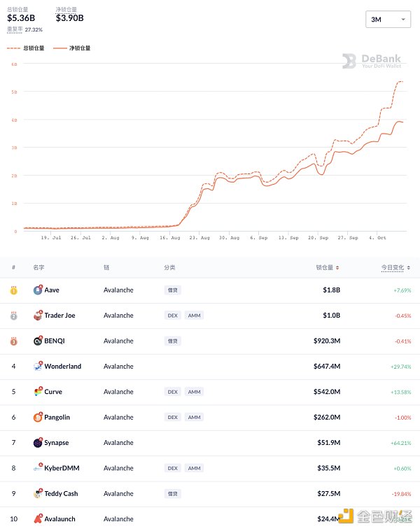Click the Wonderland protocol icon

point(38,366)
